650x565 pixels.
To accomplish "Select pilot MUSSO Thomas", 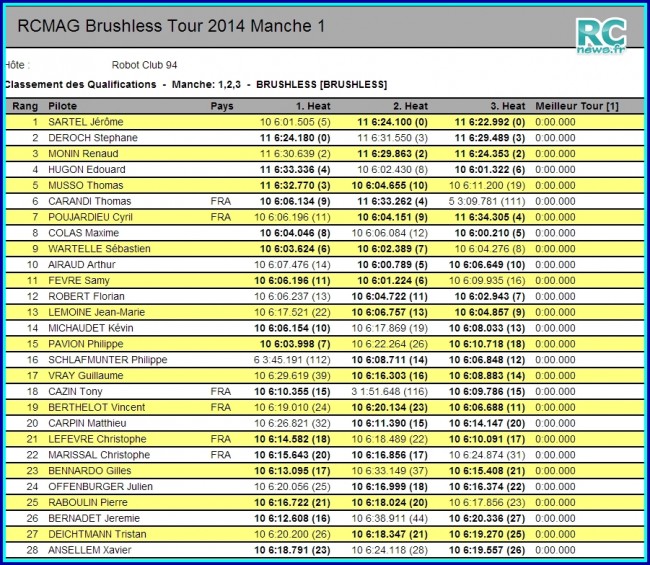I will (x=86, y=185).
